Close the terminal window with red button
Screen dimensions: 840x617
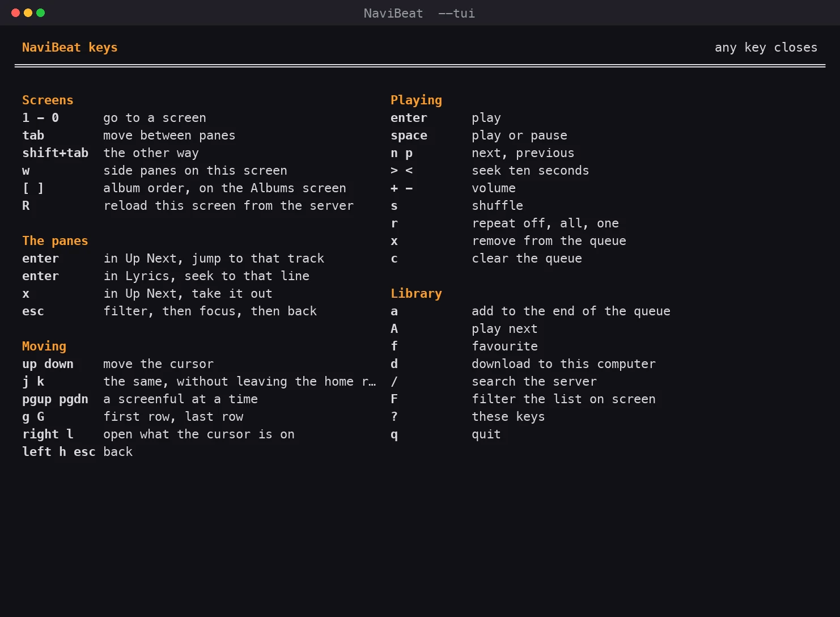tap(15, 12)
